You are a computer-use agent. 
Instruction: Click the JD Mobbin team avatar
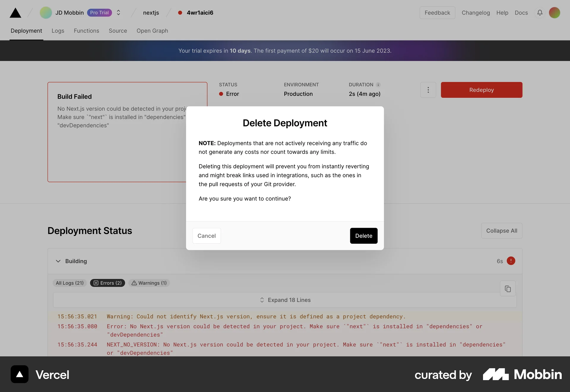coord(45,13)
